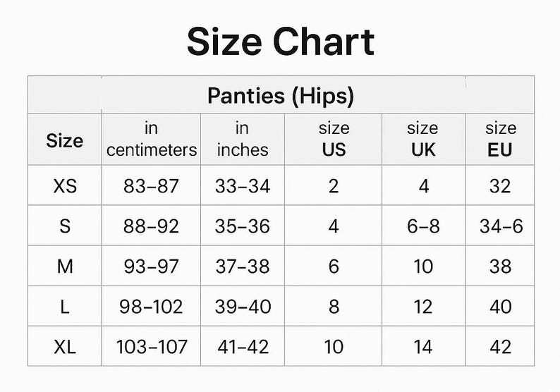Select the M size row label
The width and height of the screenshot is (560, 392).
(65, 267)
